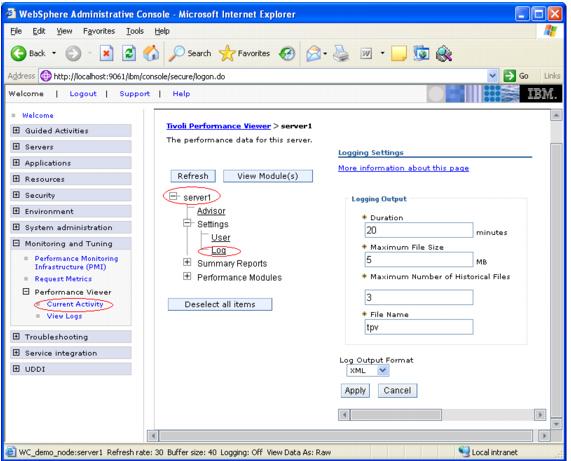
Task: Collapse Monitoring and Tuning section
Action: (16, 243)
